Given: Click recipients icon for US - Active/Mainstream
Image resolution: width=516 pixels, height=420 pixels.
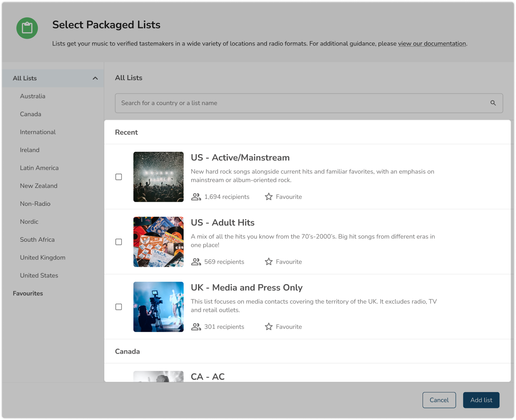Looking at the screenshot, I should (x=196, y=197).
